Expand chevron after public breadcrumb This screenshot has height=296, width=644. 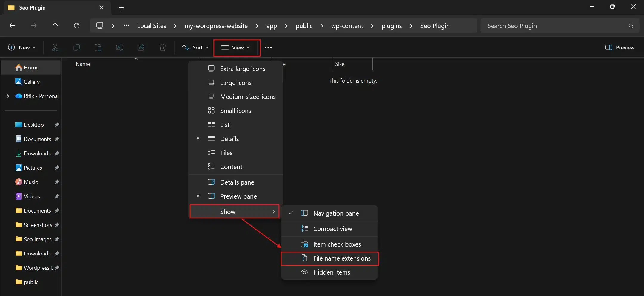tap(322, 26)
